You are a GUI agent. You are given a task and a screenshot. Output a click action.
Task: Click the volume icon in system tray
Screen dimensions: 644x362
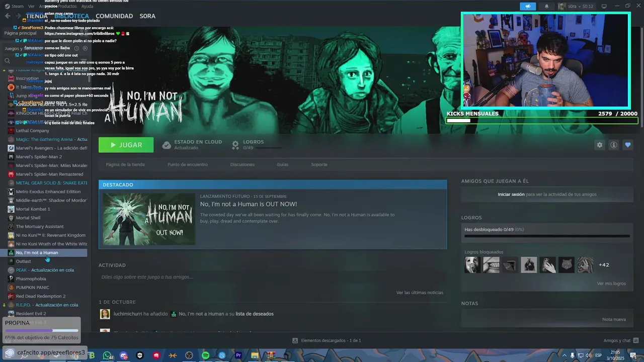coord(588,355)
